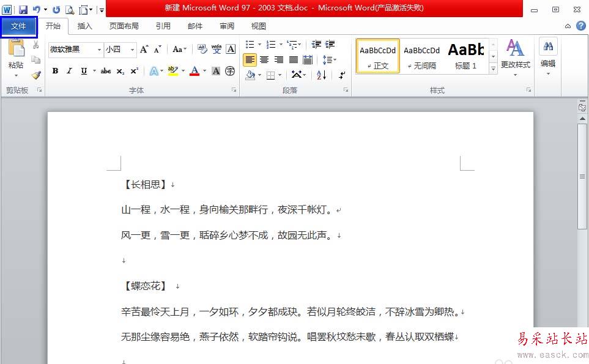Switch to the Review (审阅) tab

[x=227, y=26]
